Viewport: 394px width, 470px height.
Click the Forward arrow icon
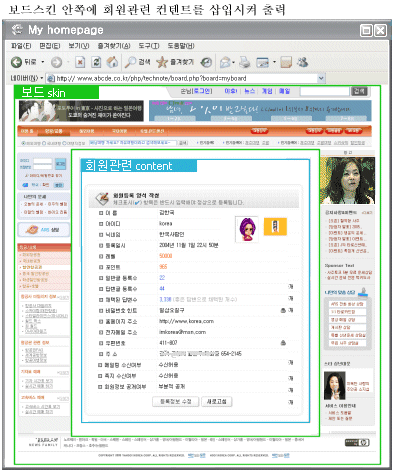coord(56,62)
